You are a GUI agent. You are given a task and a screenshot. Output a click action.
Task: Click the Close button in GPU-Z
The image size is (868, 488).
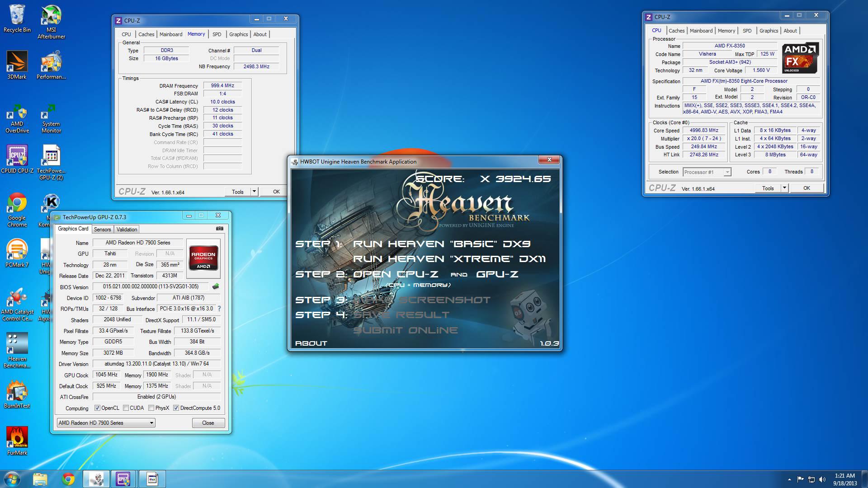coord(208,423)
